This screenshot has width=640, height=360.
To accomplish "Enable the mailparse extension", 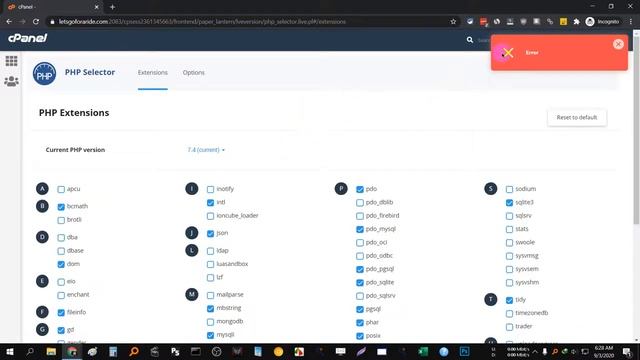I will 211,295.
